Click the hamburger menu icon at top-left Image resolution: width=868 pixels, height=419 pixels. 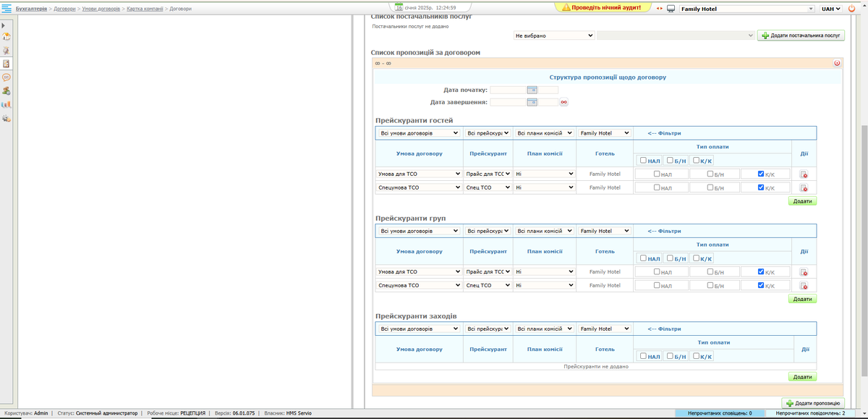click(x=7, y=8)
